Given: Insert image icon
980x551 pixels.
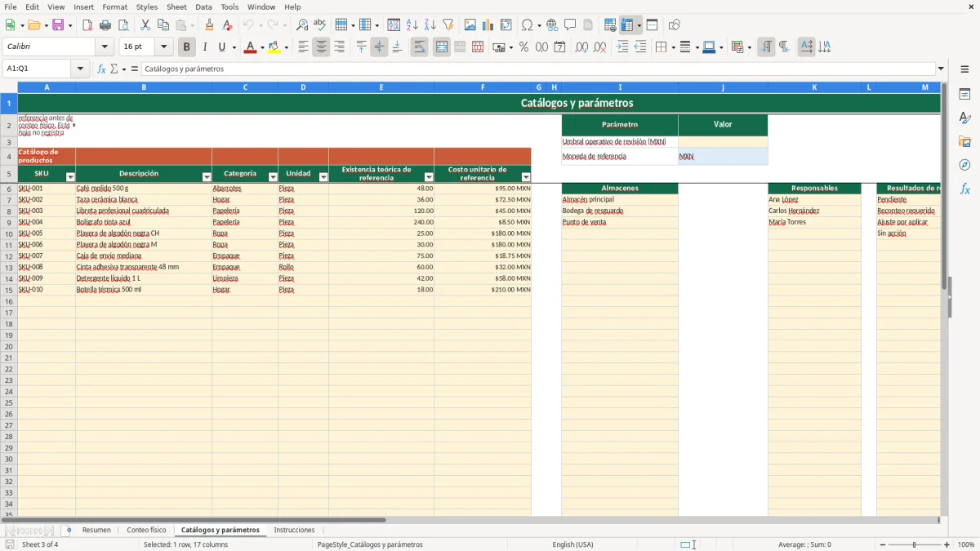Looking at the screenshot, I should coord(470,25).
